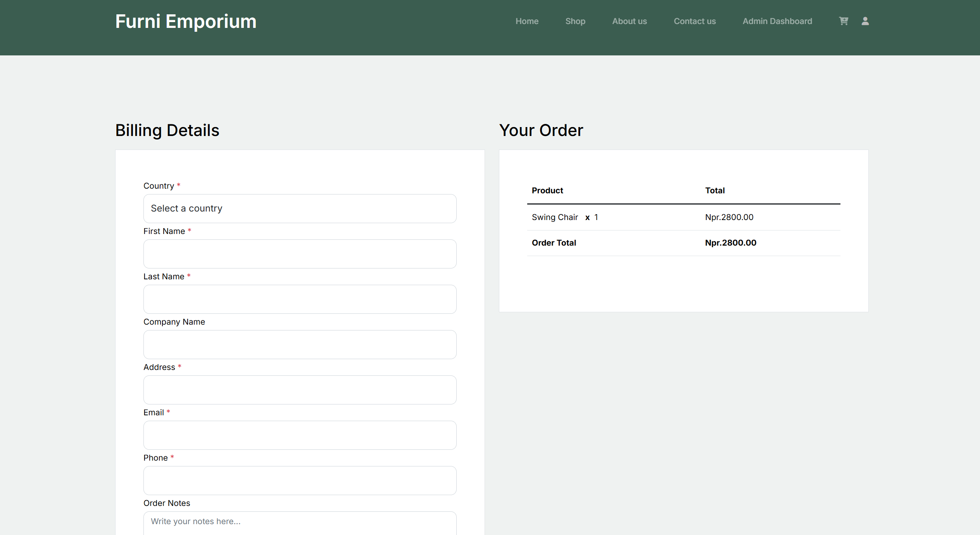Screen dimensions: 980x535
Task: Click the Product column header
Action: click(x=547, y=191)
